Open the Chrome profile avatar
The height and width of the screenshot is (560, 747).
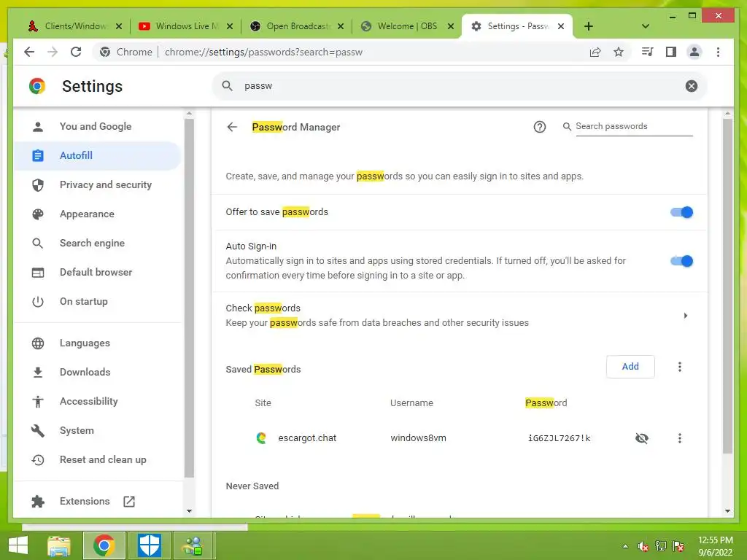point(694,52)
